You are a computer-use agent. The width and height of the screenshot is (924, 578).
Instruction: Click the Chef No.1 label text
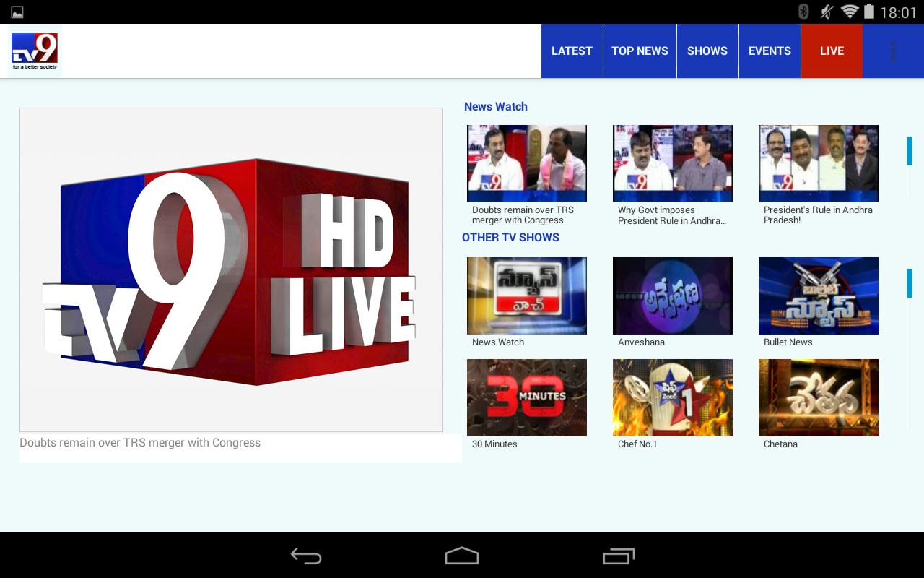tap(637, 444)
